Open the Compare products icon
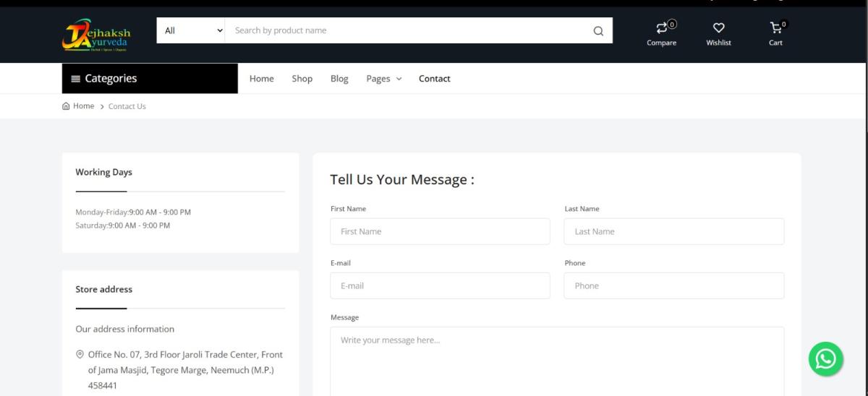Screen dimensions: 868x396 click(x=661, y=28)
